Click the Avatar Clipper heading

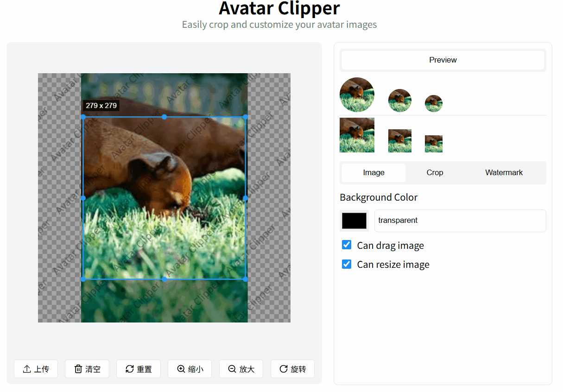(x=279, y=8)
